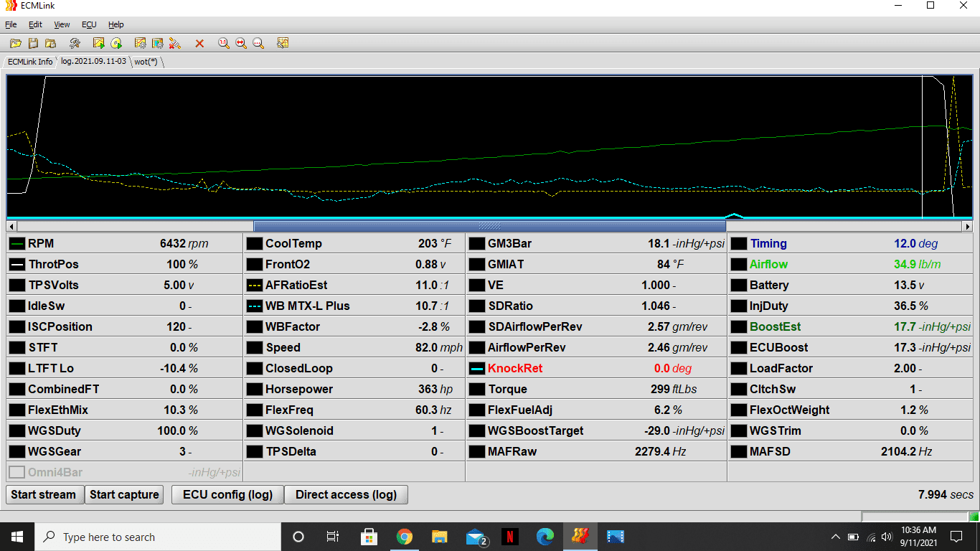Image resolution: width=980 pixels, height=551 pixels.
Task: Open the View menu
Action: 62,24
